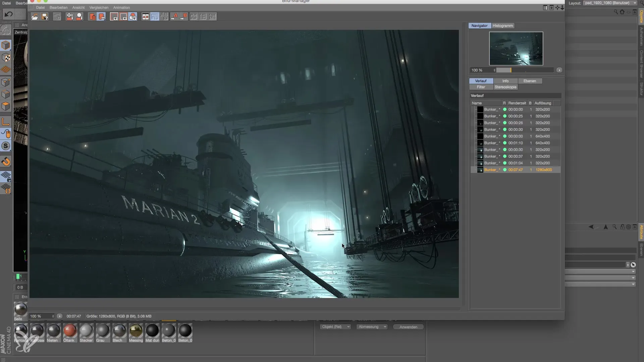
Task: Open the Objekt (Rel) dropdown
Action: [335, 327]
